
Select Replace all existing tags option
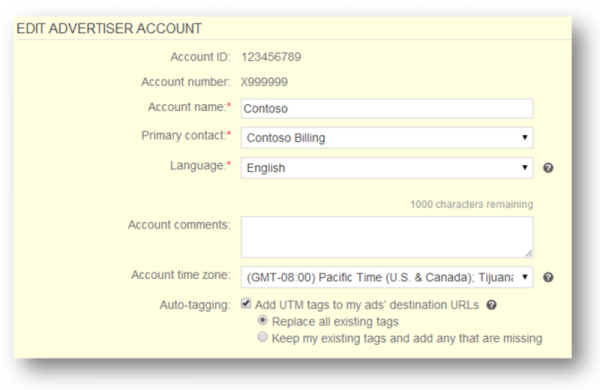pos(262,320)
